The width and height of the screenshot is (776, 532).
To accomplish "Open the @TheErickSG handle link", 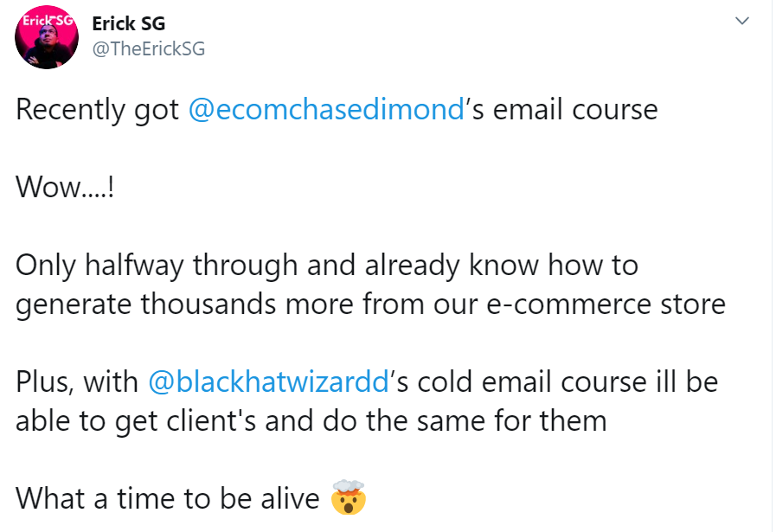I will point(148,49).
